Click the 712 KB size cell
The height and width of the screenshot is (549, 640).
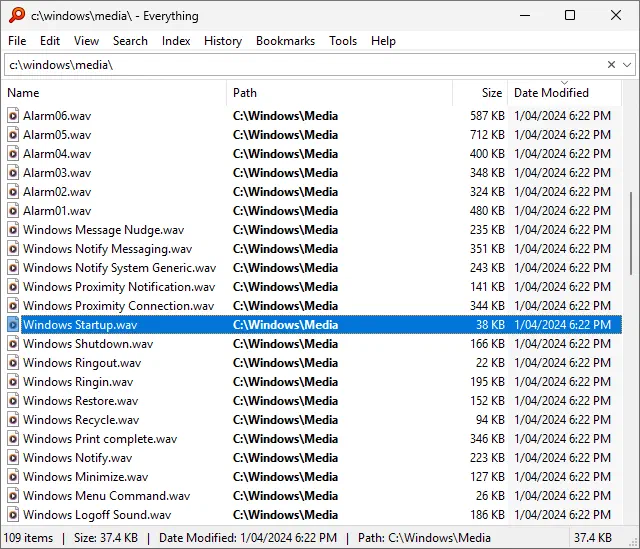point(487,135)
